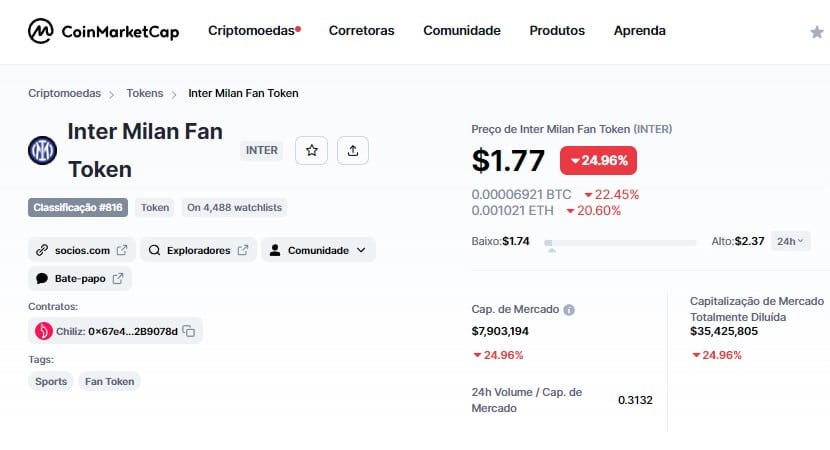
Task: Expand the Comunidade dropdown chip
Action: point(318,250)
